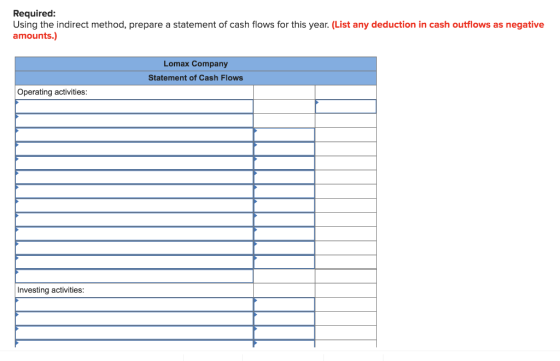Select middle amount field in third Operating row

(284, 135)
